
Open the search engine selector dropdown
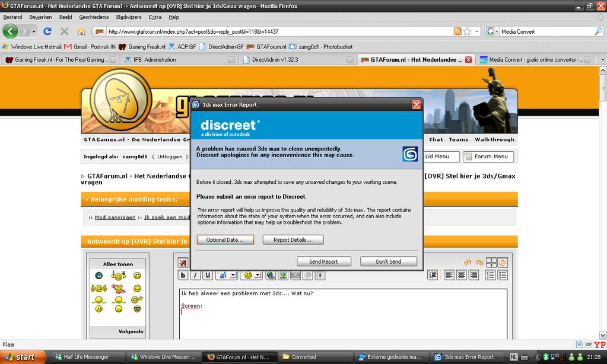[492, 31]
